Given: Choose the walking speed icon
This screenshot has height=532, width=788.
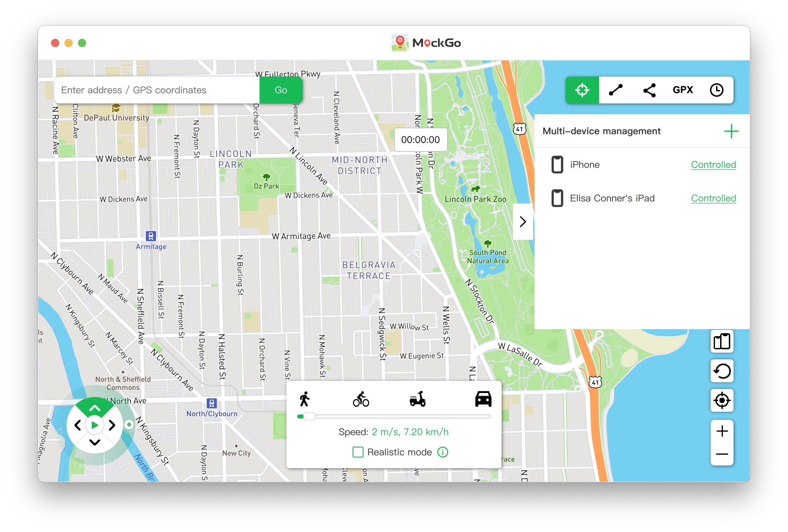Looking at the screenshot, I should pyautogui.click(x=305, y=399).
